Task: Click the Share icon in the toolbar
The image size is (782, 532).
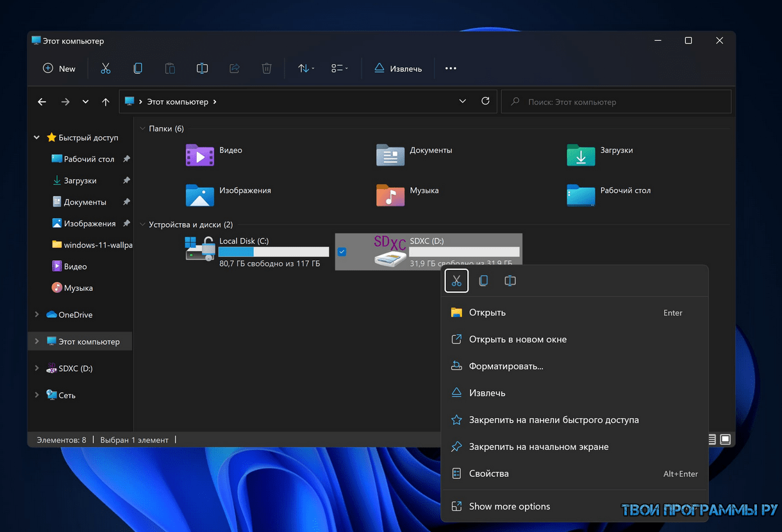Action: [235, 69]
